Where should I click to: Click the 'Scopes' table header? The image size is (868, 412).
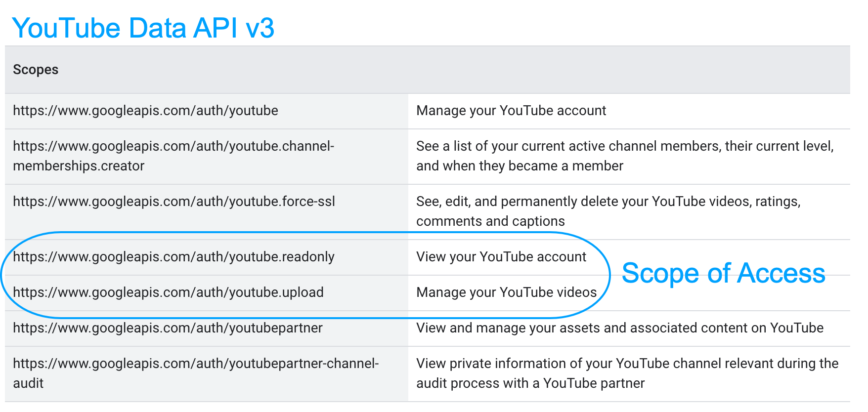tap(36, 70)
